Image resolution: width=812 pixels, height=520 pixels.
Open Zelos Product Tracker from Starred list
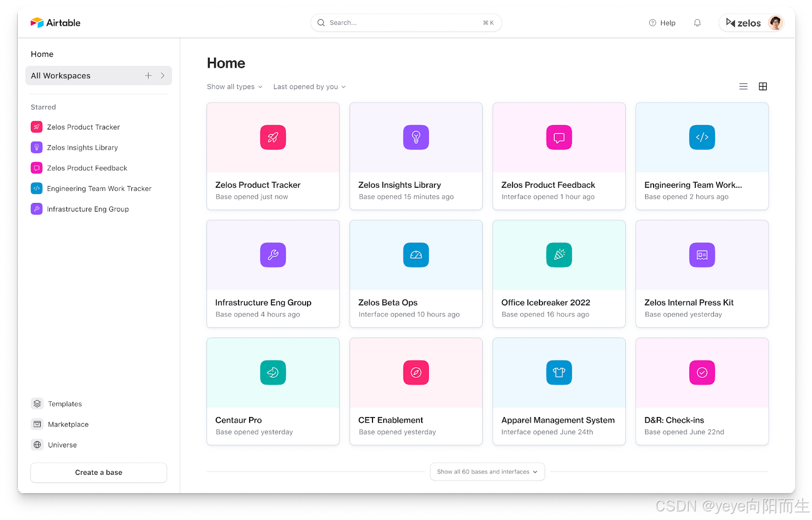[84, 127]
